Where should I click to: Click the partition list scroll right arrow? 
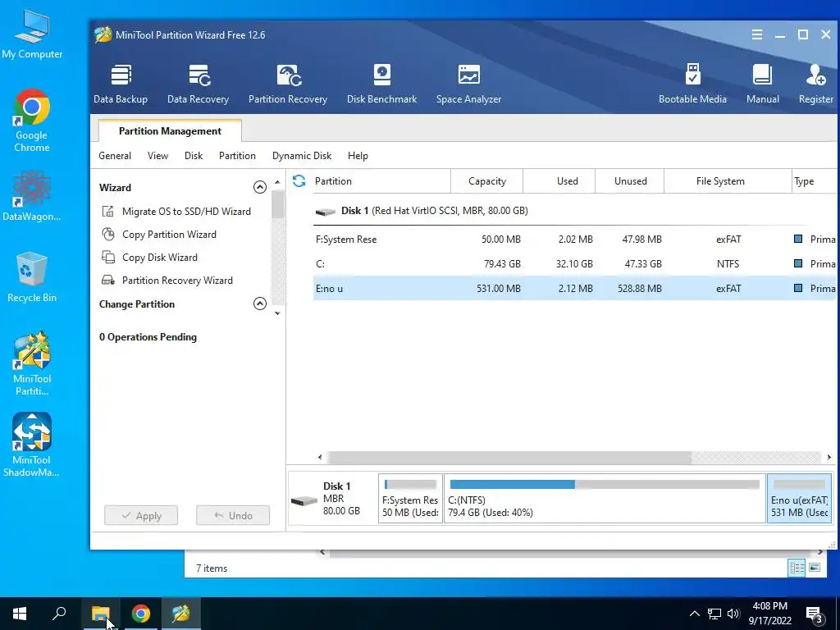coord(829,457)
